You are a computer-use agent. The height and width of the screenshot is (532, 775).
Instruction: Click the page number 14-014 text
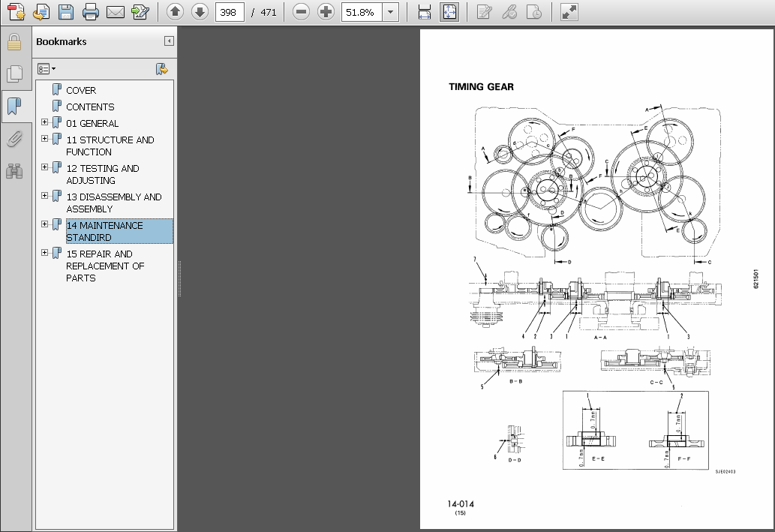click(461, 503)
